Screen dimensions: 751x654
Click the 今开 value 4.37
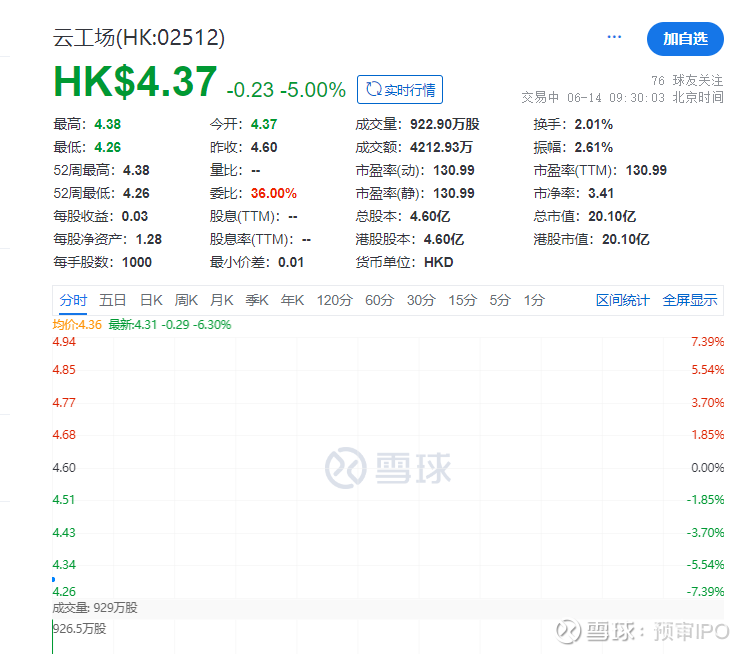point(264,125)
